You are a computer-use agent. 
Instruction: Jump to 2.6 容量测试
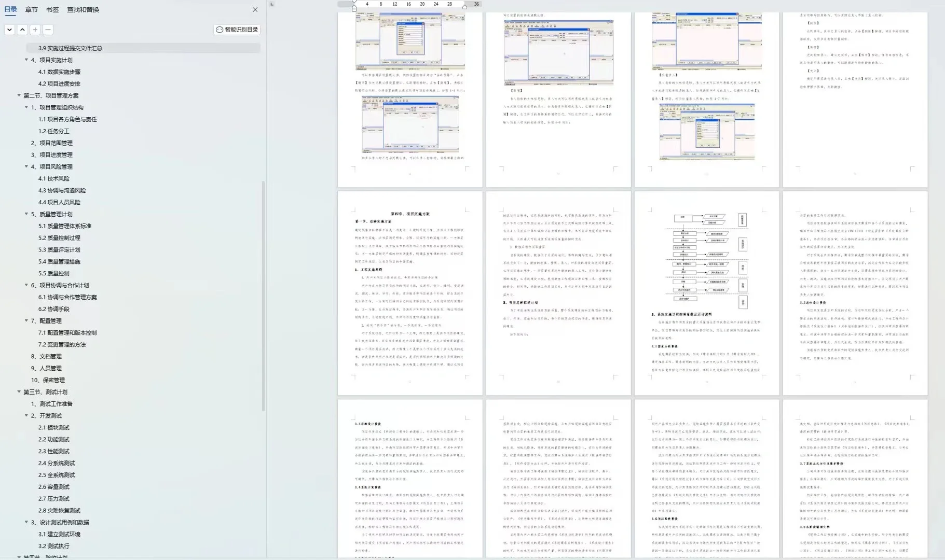pyautogui.click(x=53, y=487)
